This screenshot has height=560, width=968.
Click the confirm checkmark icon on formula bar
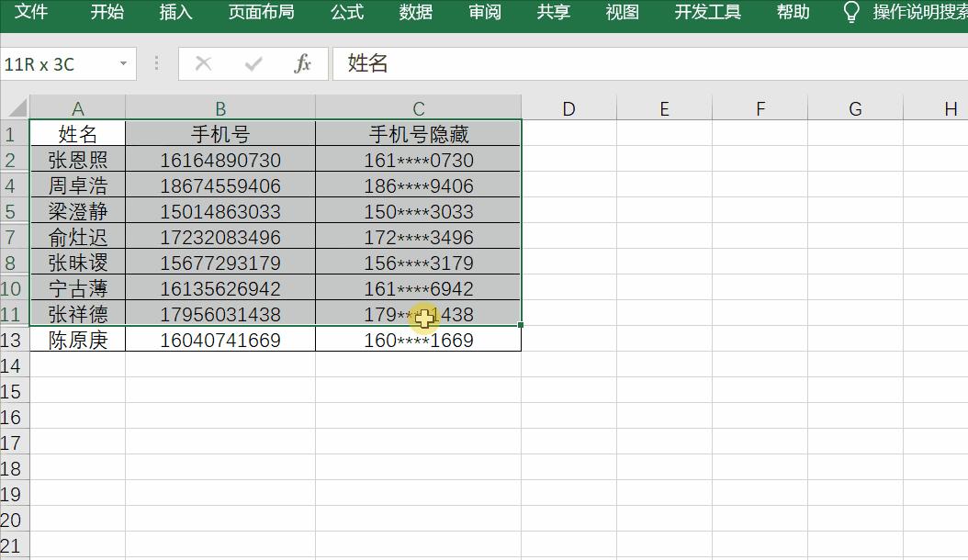point(251,64)
